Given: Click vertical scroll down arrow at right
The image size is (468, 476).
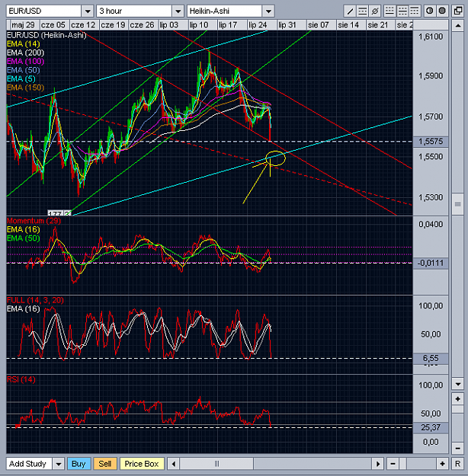Looking at the screenshot, I should pos(457,384).
